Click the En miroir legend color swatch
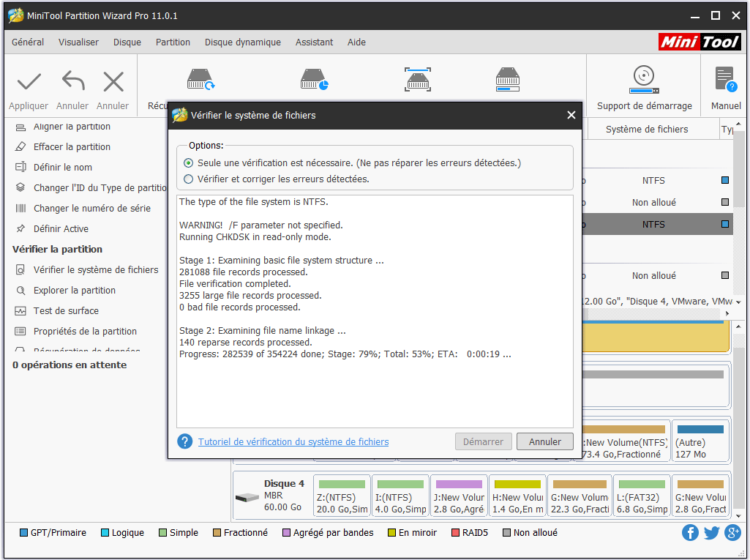Viewport: 750px width, 560px height. tap(391, 533)
